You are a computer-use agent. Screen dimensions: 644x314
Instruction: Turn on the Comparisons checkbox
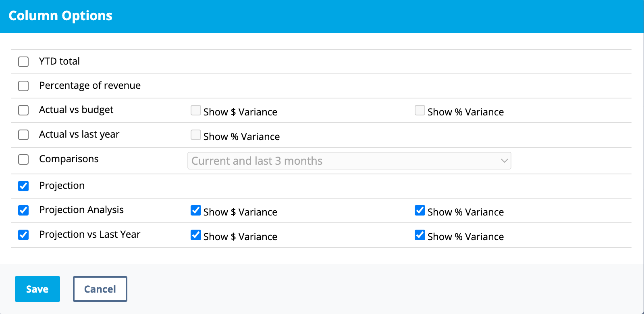tap(23, 159)
